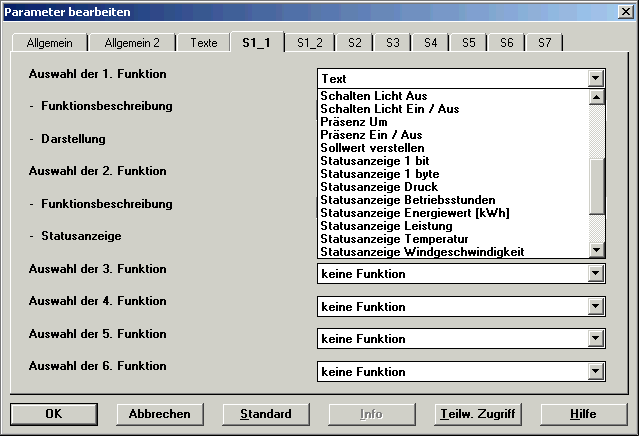Image resolution: width=639 pixels, height=436 pixels.
Task: Select the Texte tab
Action: pos(204,43)
